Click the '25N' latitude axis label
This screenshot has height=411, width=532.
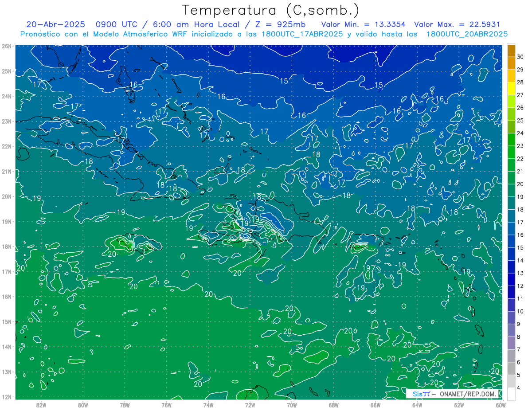[x=6, y=71]
